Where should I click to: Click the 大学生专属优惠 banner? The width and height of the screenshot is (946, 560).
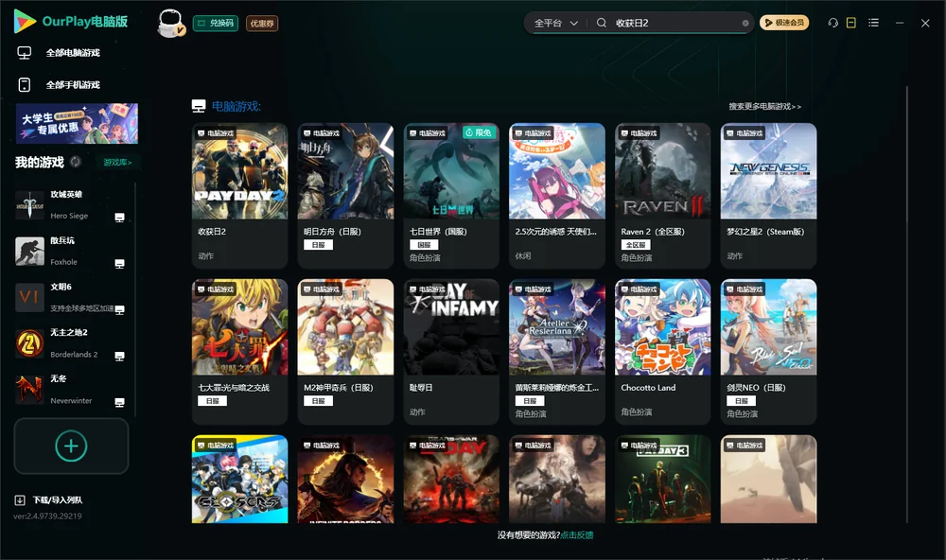pyautogui.click(x=77, y=123)
